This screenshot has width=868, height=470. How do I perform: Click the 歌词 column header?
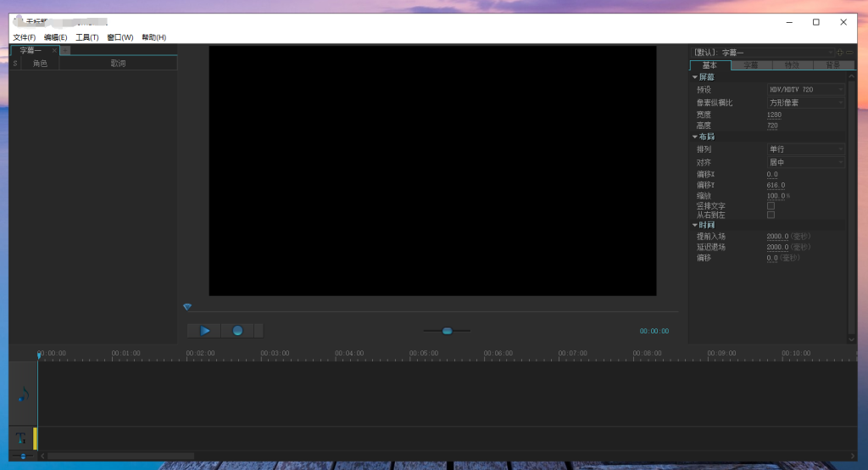tap(118, 64)
